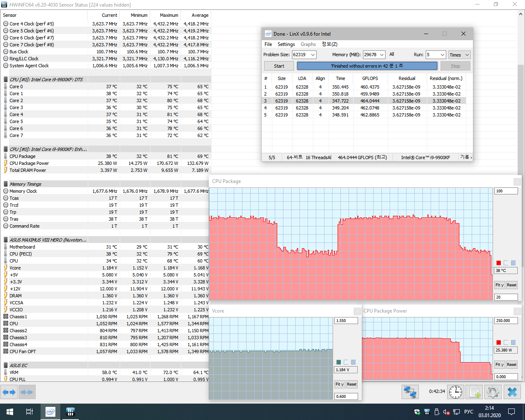Click the lightning icon beside Vcore
This screenshot has width=525, height=420.
click(6, 268)
